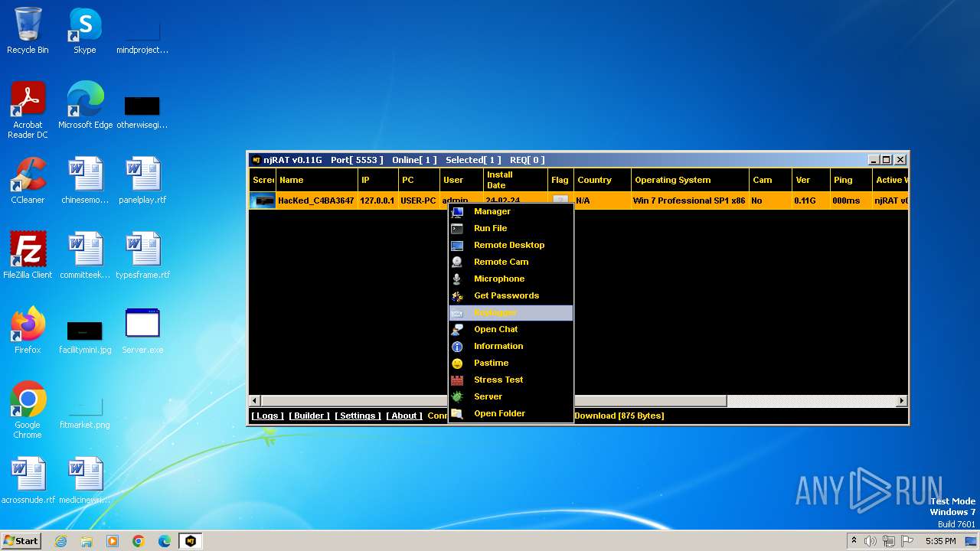This screenshot has height=551, width=980.
Task: Click the 127.0.0.1 IP cell
Action: coord(377,201)
